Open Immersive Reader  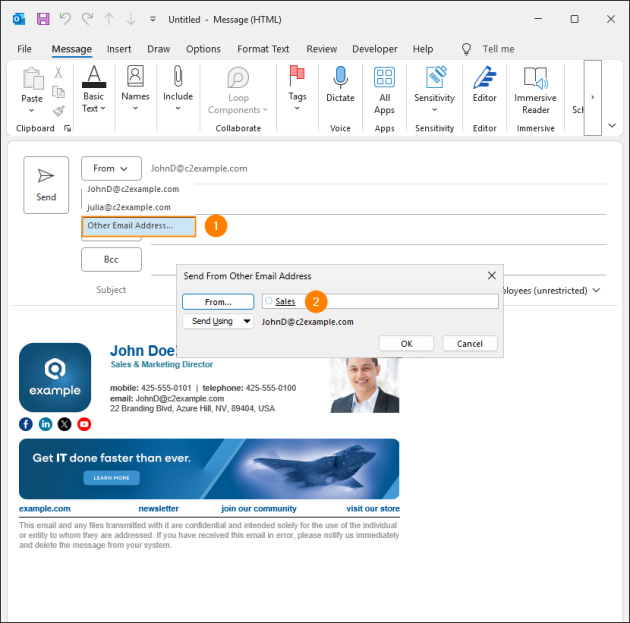(x=535, y=90)
